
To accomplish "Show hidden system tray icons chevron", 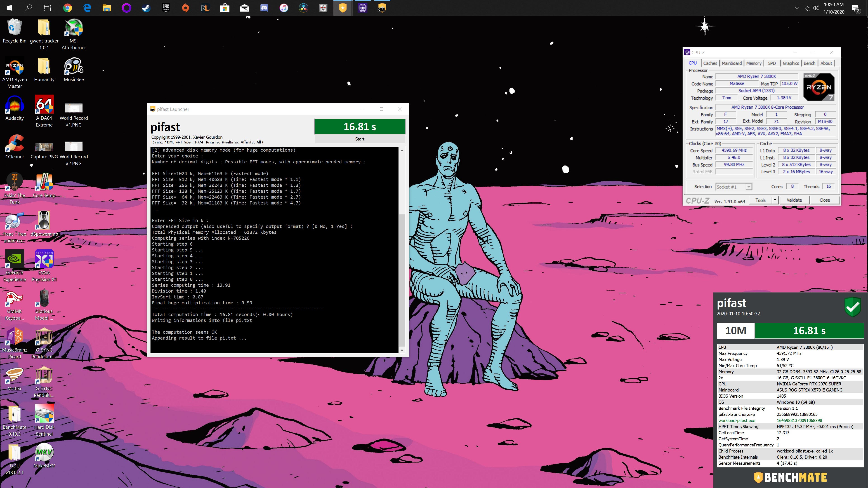I will (797, 8).
